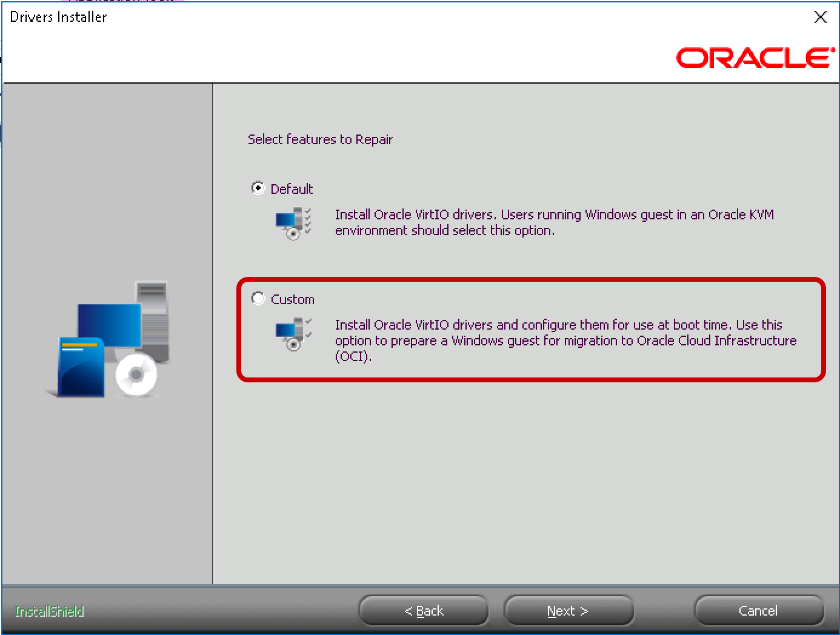Select the Custom radio button
The image size is (840, 635).
coord(258,298)
